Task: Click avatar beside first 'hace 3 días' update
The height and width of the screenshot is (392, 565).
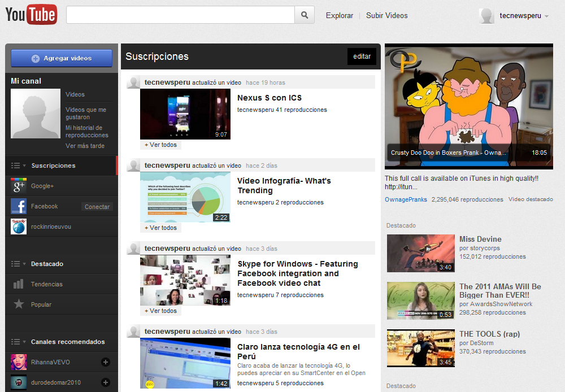Action: pos(133,248)
